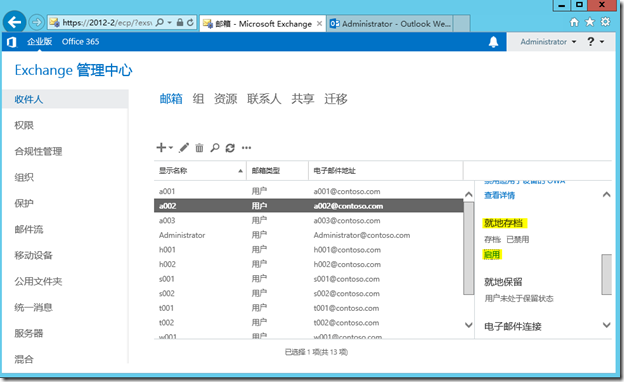This screenshot has width=624, height=382.
Task: Click the browser back arrow button
Action: click(x=14, y=22)
